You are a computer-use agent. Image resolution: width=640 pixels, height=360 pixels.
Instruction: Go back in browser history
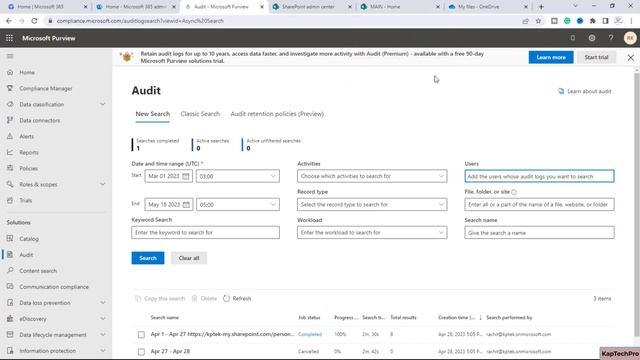tap(9, 21)
